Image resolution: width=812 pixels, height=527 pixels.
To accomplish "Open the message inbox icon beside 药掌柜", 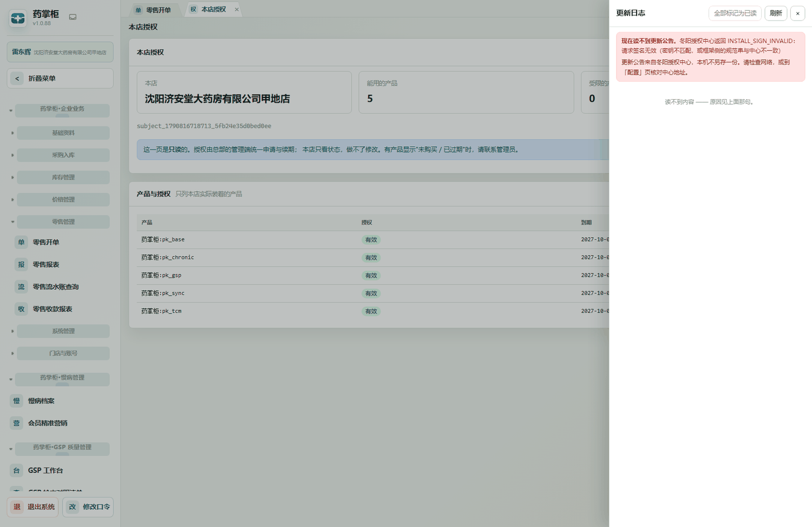I will click(73, 17).
